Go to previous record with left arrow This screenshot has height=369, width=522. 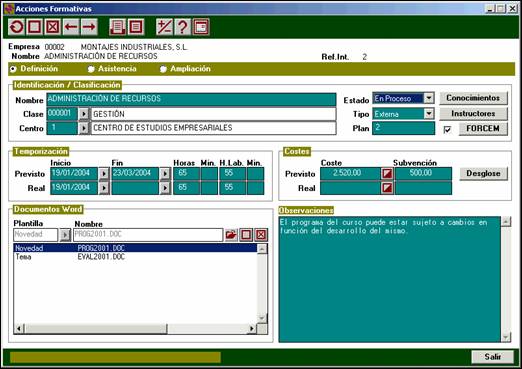click(71, 27)
